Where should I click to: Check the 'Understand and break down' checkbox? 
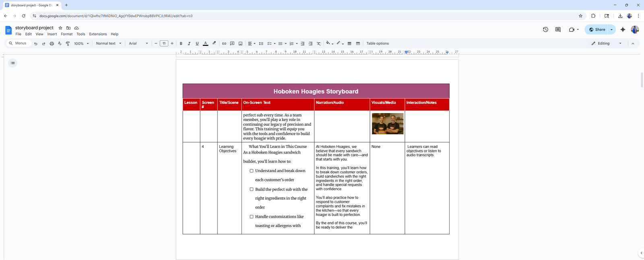pyautogui.click(x=252, y=171)
